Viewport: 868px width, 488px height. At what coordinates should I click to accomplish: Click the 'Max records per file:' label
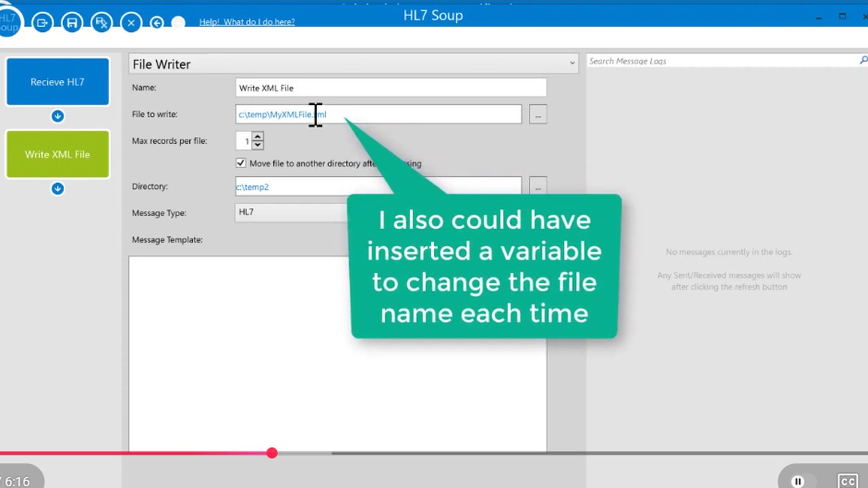pyautogui.click(x=170, y=141)
